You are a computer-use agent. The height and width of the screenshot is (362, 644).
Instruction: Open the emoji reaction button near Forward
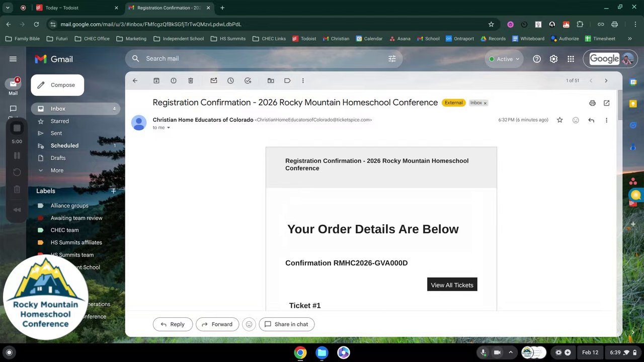pos(249,324)
